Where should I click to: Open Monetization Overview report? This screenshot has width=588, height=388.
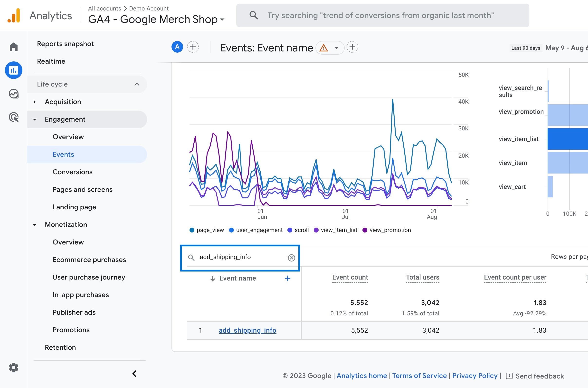[x=68, y=242]
